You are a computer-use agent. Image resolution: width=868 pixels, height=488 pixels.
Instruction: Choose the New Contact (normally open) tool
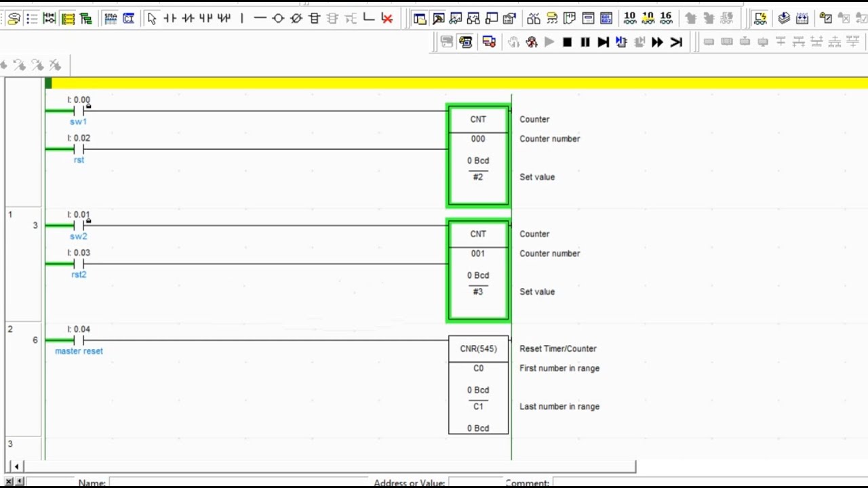pyautogui.click(x=170, y=18)
